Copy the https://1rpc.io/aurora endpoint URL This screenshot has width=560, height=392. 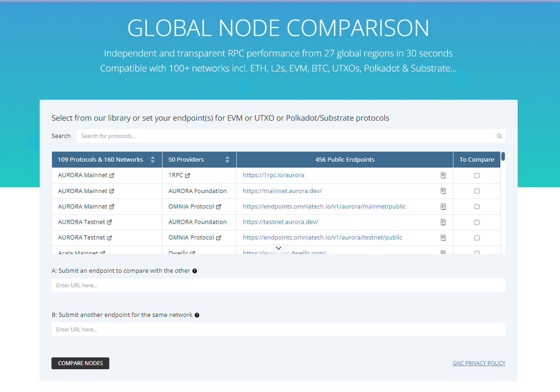pos(443,175)
